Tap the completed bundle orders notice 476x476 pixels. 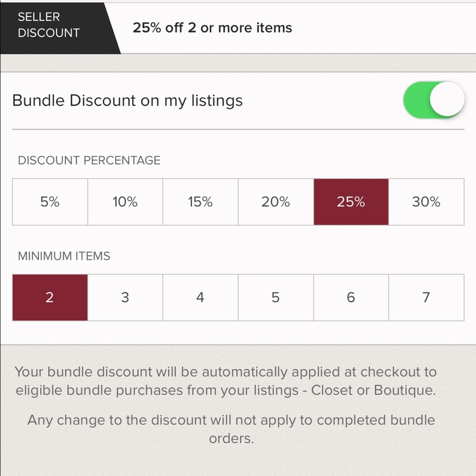point(231,429)
